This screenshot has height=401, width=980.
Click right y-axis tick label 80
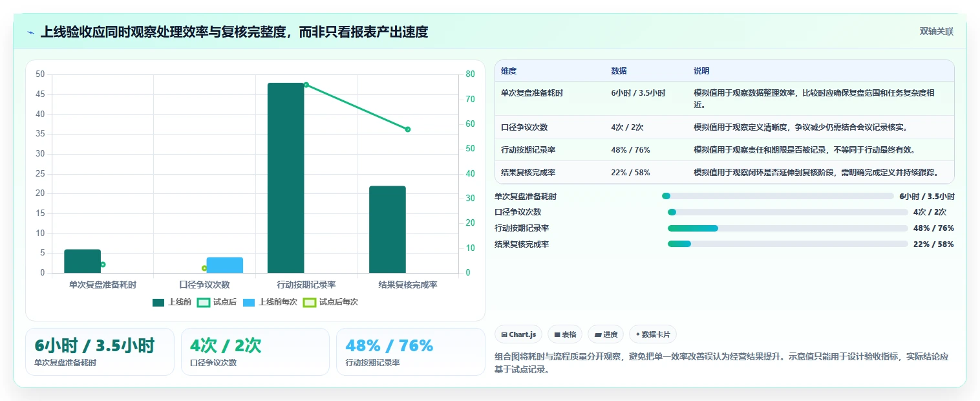click(469, 74)
